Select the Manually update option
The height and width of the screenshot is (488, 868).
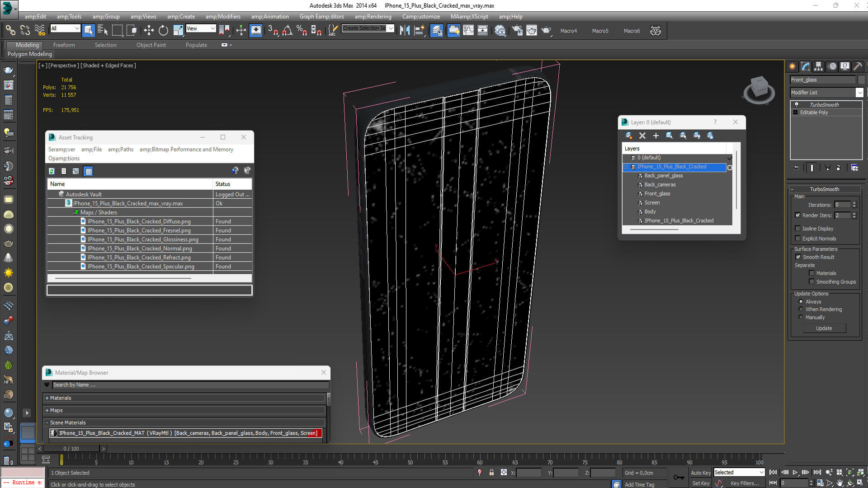click(x=801, y=317)
